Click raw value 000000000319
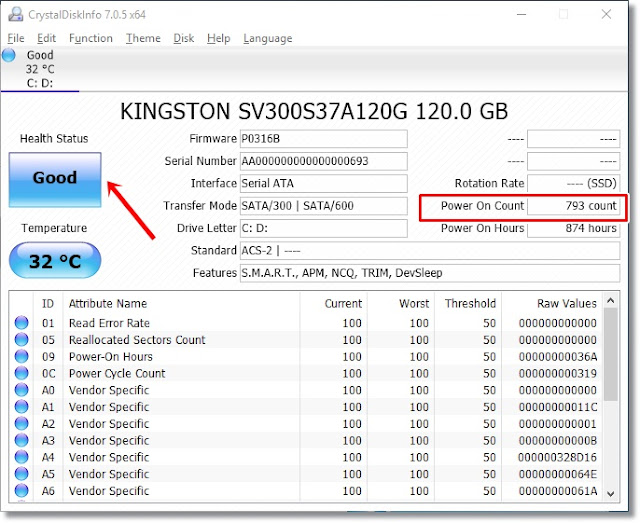The image size is (640, 523). [558, 373]
